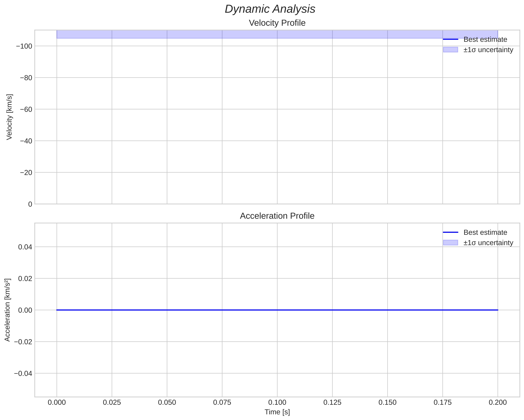Click the Acceleration Profile subplot title
The width and height of the screenshot is (524, 420).
tap(277, 216)
